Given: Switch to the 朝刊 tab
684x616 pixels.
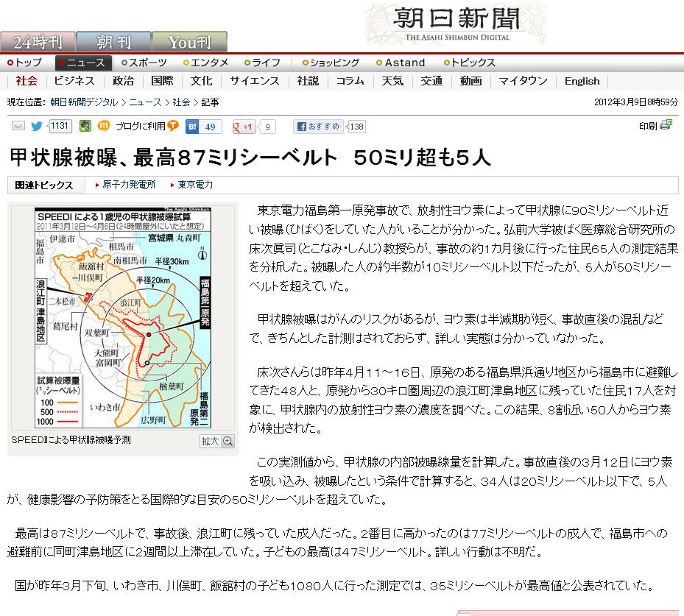Looking at the screenshot, I should (x=114, y=42).
